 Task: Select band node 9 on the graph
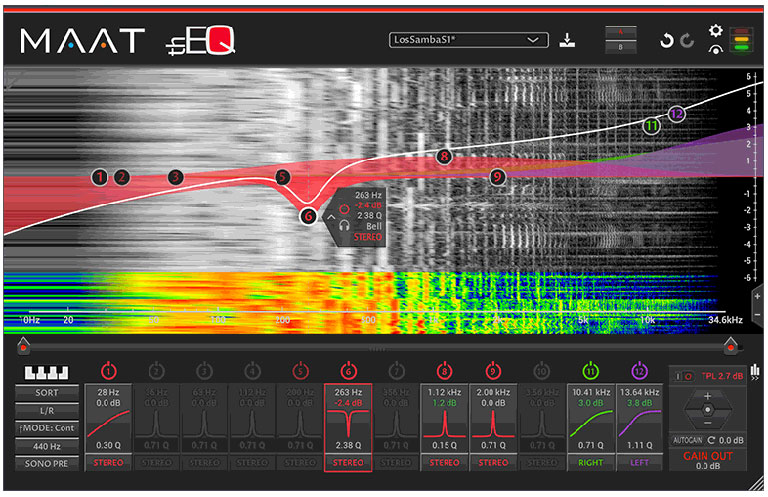tap(497, 177)
